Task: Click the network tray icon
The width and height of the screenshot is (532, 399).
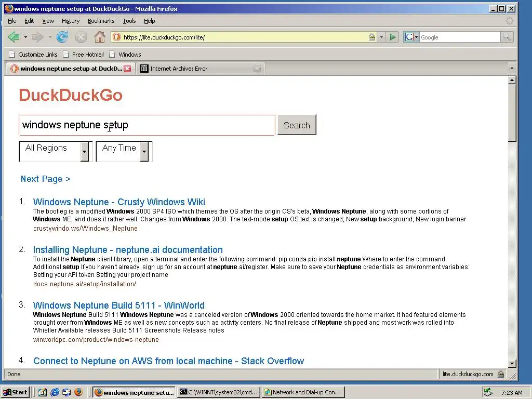Action: coord(488,393)
